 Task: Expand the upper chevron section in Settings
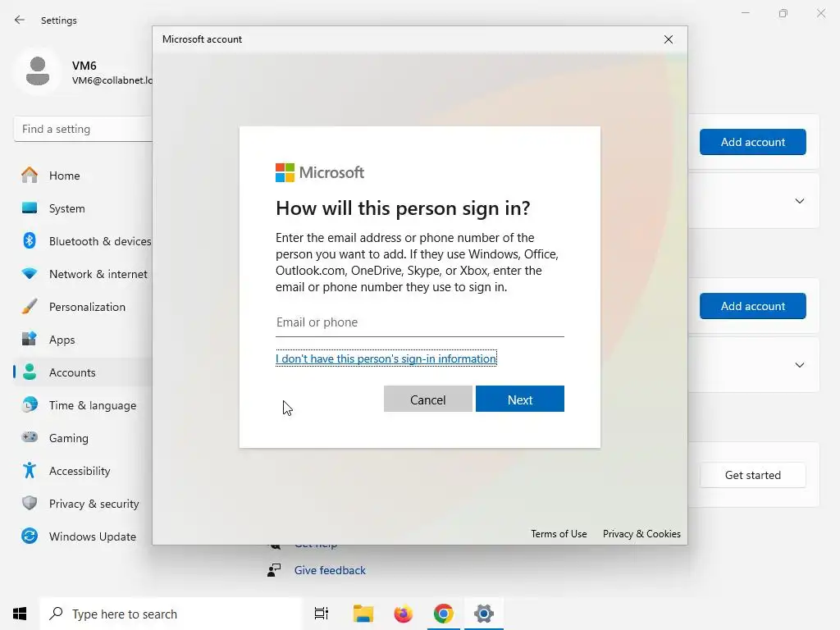(799, 201)
